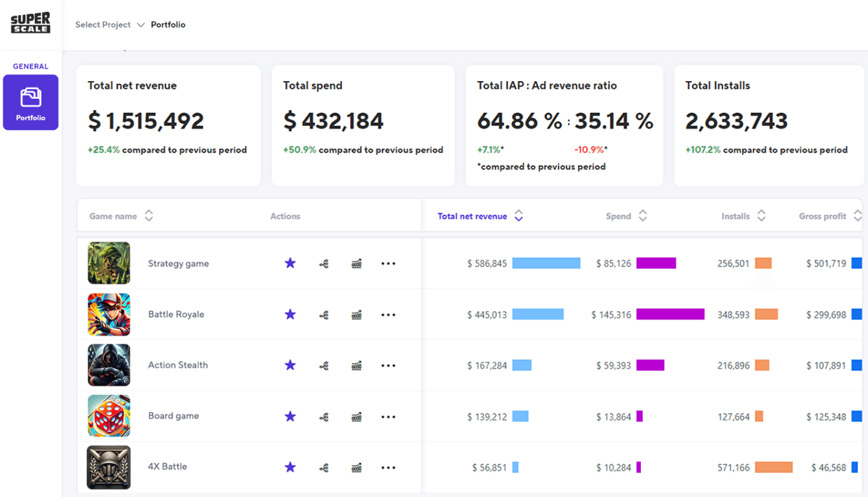Open more options for Battle Royale
The width and height of the screenshot is (868, 497).
tap(388, 314)
